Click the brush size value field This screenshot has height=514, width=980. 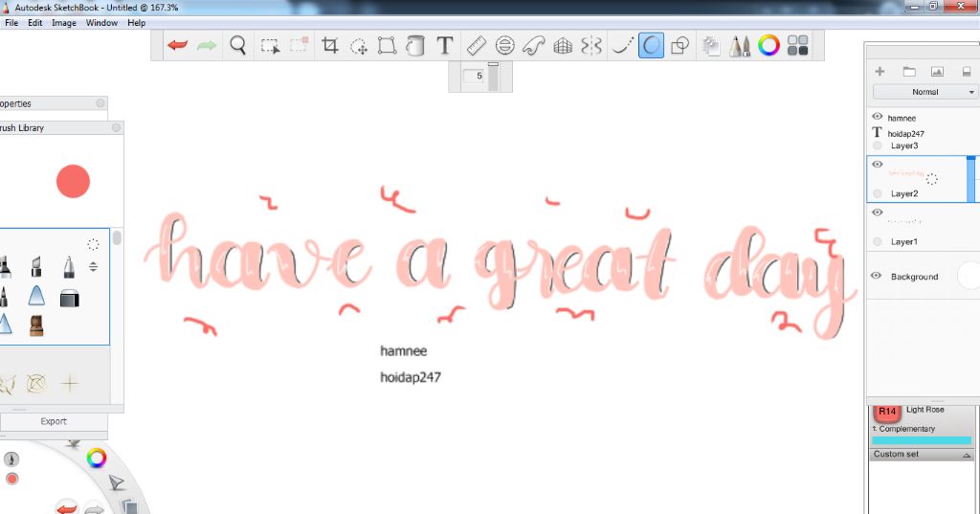click(x=474, y=76)
